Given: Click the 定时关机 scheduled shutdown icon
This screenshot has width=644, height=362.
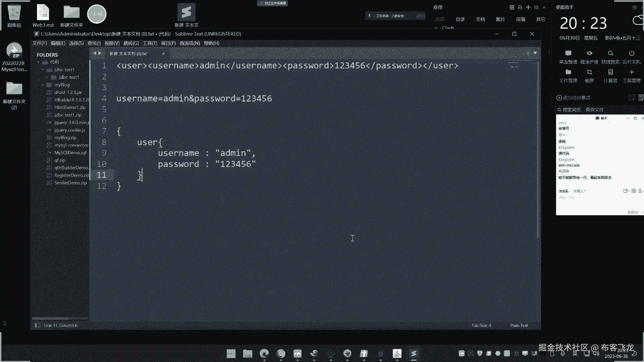Looking at the screenshot, I should pyautogui.click(x=631, y=54).
